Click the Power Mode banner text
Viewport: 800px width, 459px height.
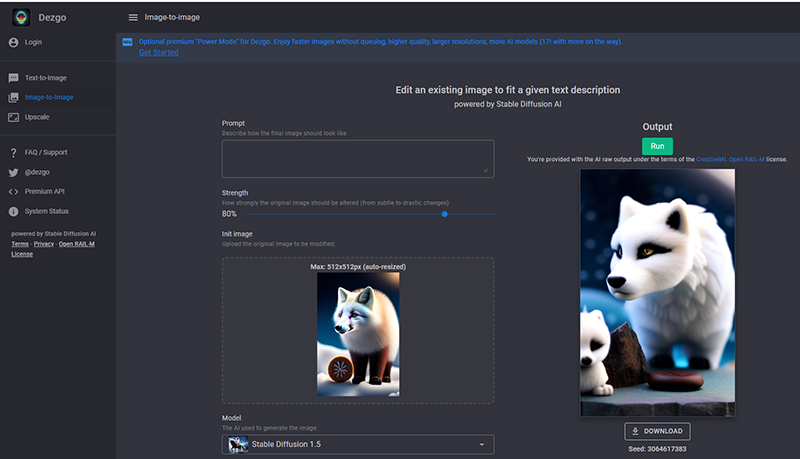pyautogui.click(x=380, y=42)
